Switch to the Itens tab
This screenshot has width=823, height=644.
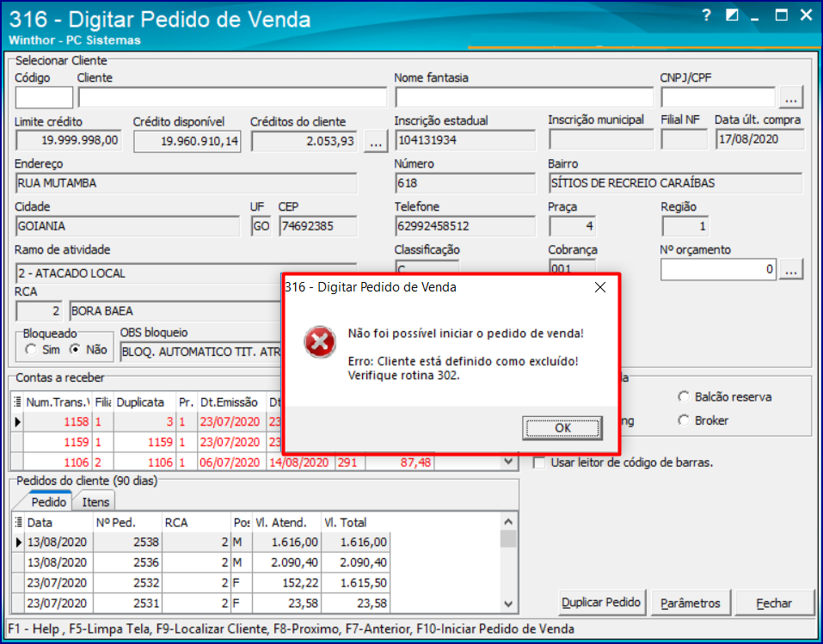[95, 502]
